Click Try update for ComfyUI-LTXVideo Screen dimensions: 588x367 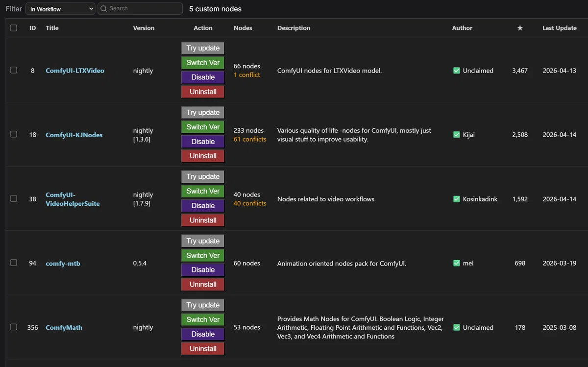[203, 48]
